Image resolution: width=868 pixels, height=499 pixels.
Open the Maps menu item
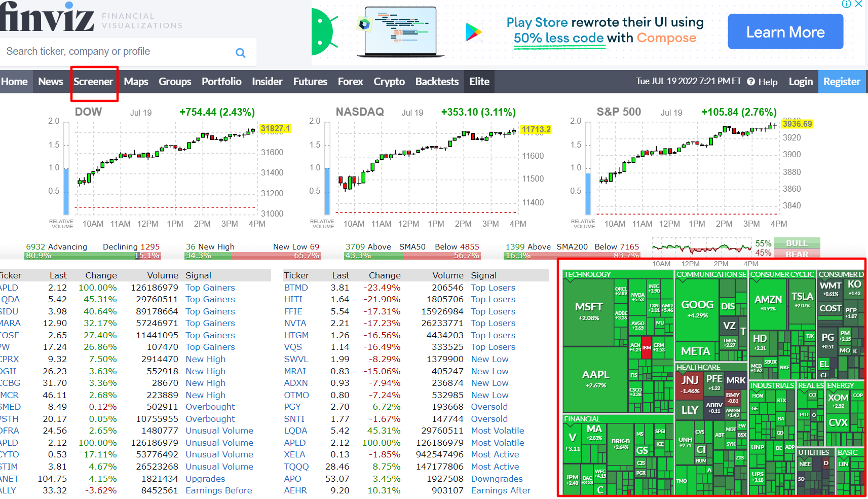coord(136,82)
